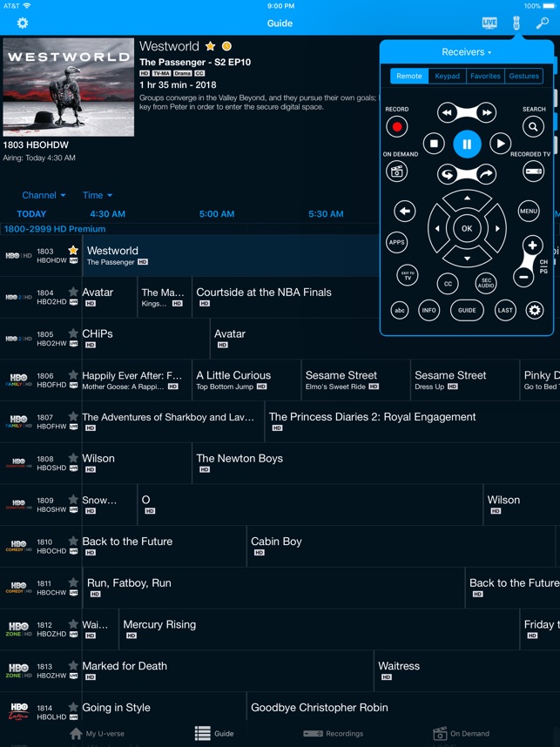
Task: Toggle favorite star for channel 1810 HBOCHD
Action: pos(73,541)
